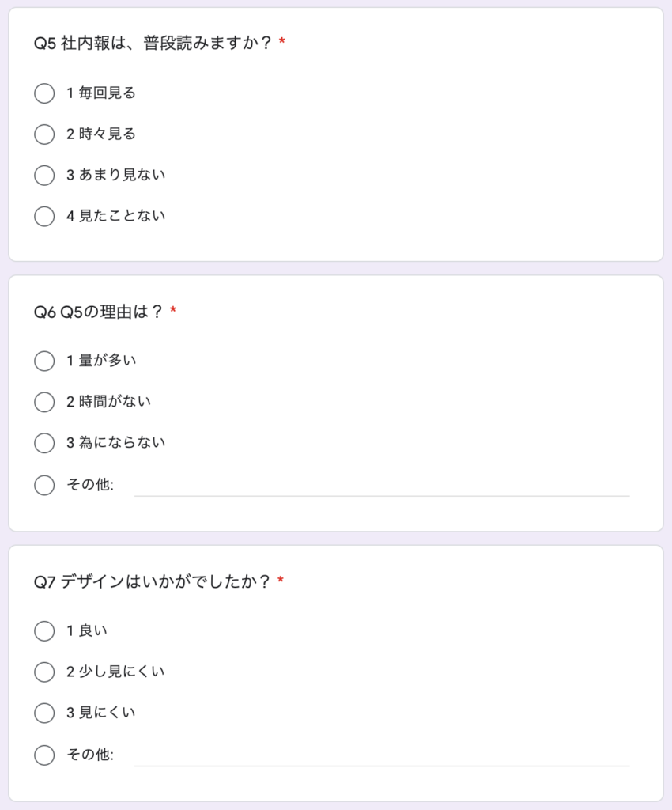Click the 少し見にくい label text

122,672
